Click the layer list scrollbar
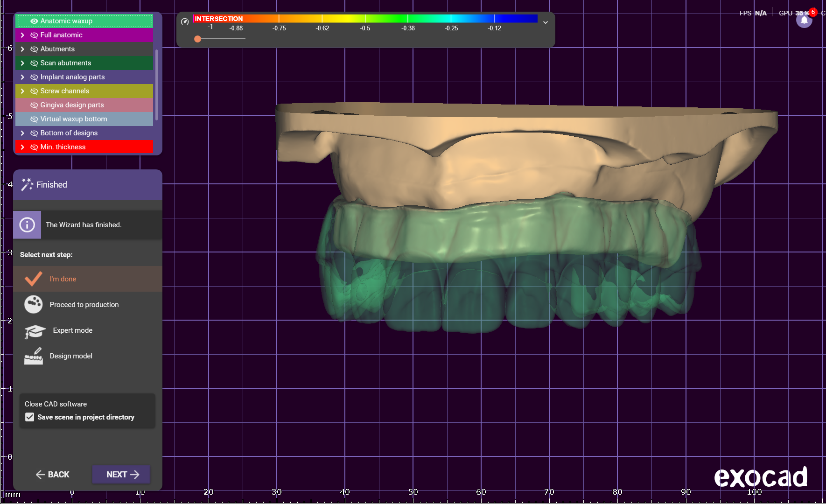The image size is (826, 504). tap(156, 84)
